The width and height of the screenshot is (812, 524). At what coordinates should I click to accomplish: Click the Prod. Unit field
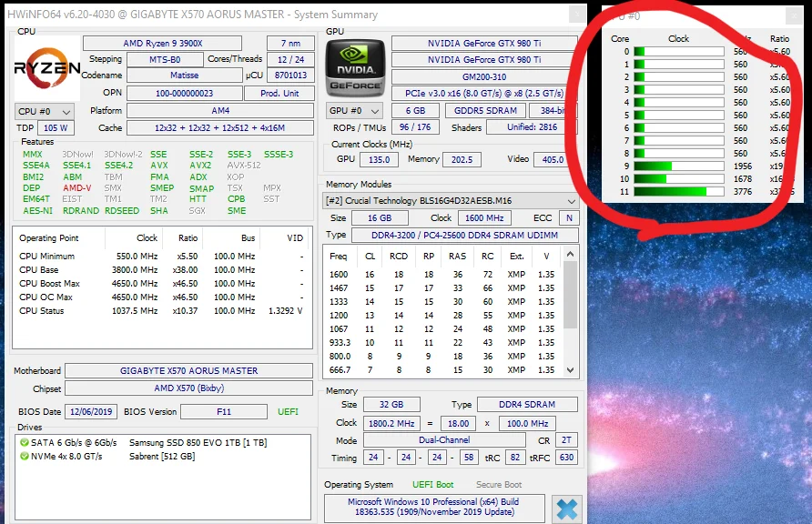279,94
